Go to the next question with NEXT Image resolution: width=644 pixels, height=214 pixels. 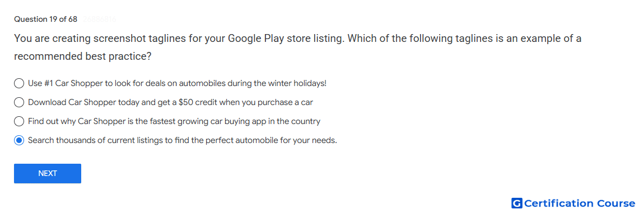click(x=48, y=173)
